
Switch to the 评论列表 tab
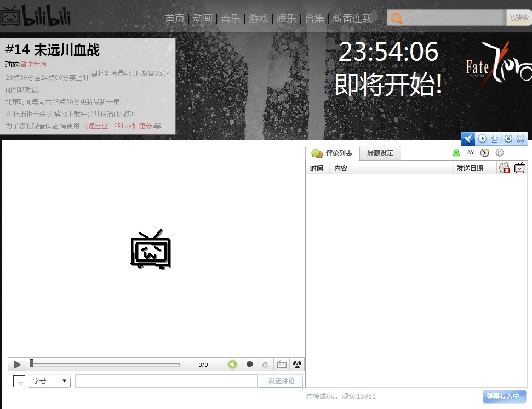333,154
